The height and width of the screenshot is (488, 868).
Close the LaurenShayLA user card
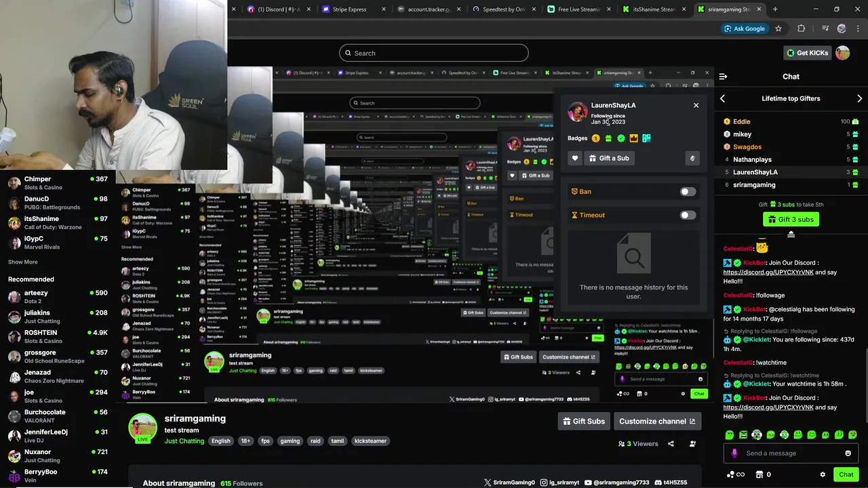(x=696, y=105)
